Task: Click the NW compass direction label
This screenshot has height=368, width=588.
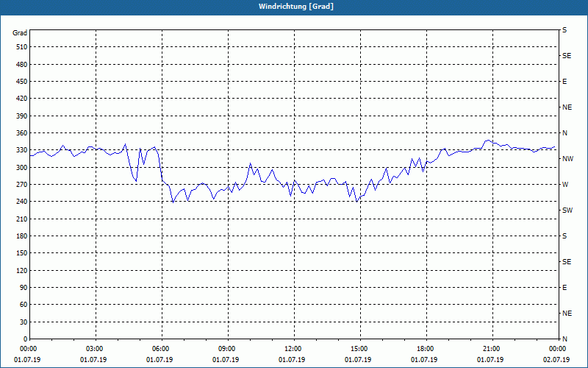Action: pos(567,159)
